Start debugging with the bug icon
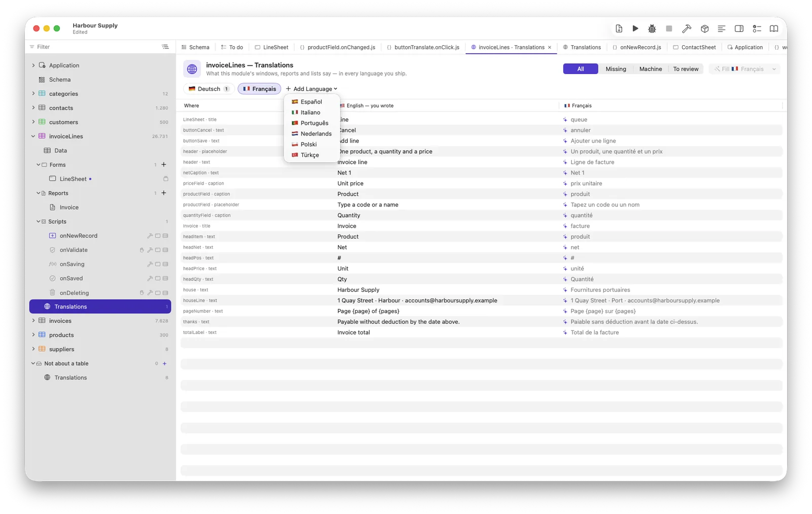Image resolution: width=812 pixels, height=514 pixels. tap(652, 28)
